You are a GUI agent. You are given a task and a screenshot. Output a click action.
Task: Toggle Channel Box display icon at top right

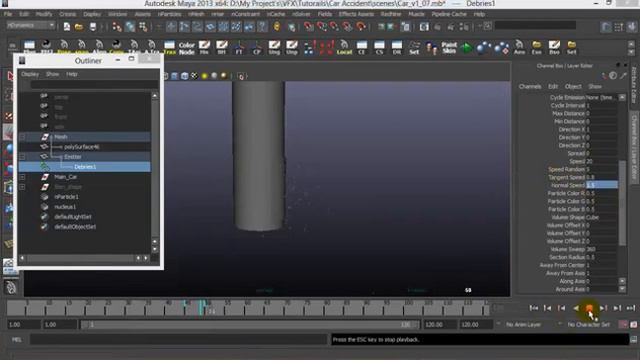point(632,27)
